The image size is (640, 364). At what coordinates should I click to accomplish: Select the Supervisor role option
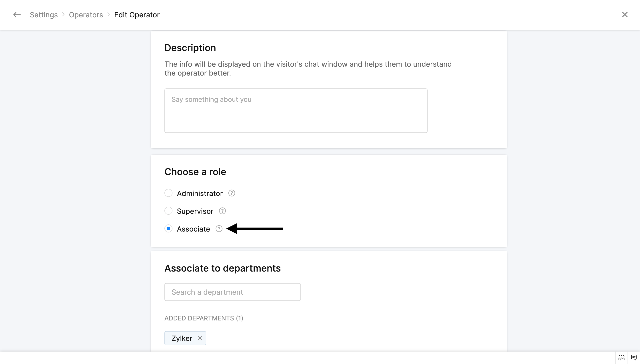coord(168,211)
